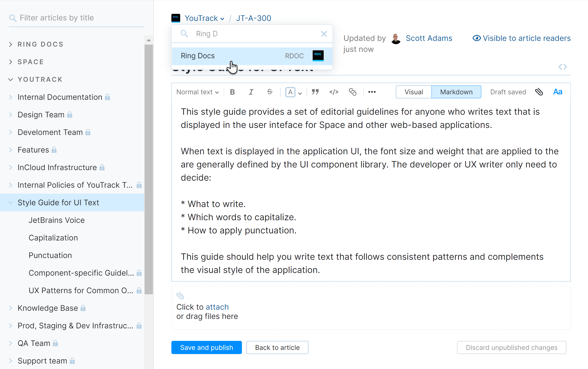Expand the article view with the code brackets icon
The width and height of the screenshot is (588, 369).
point(563,67)
